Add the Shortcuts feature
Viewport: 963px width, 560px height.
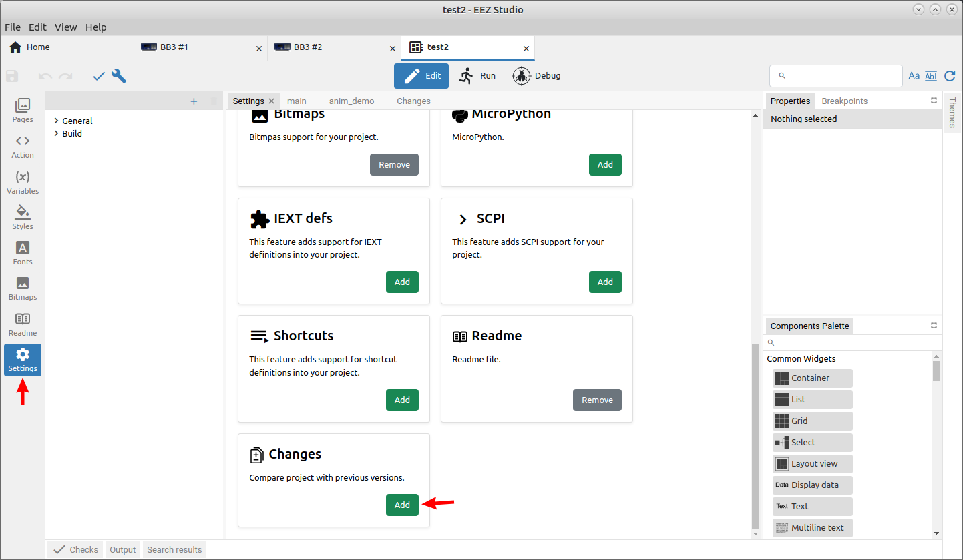click(x=402, y=400)
